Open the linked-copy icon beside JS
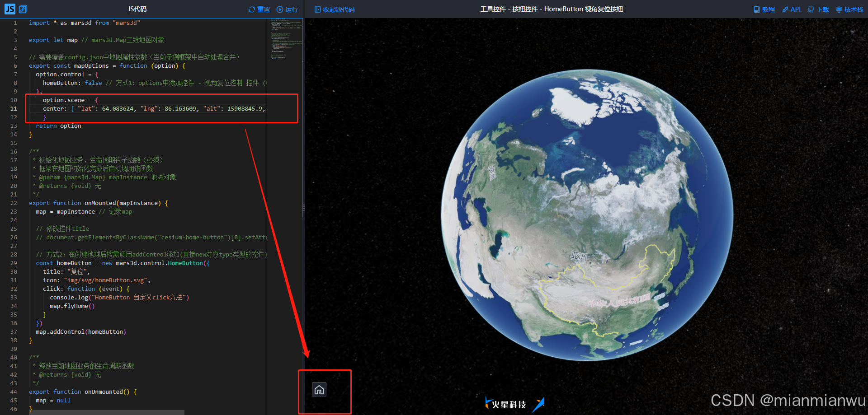Screen dimensions: 868x415 click(23, 9)
